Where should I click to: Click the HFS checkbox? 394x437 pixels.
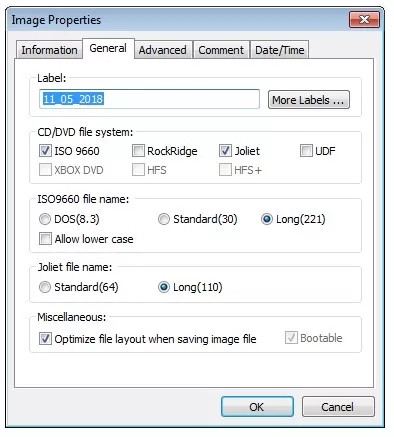point(138,170)
